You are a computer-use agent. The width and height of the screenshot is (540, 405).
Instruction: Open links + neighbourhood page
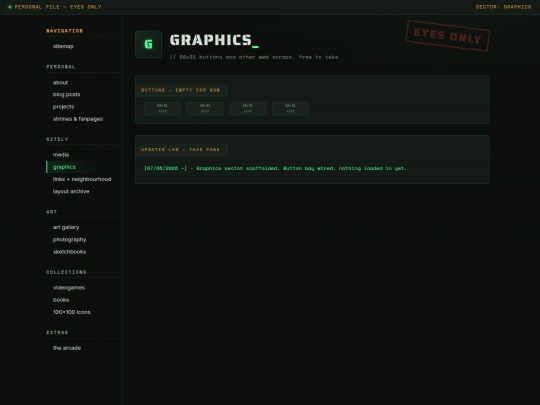pyautogui.click(x=82, y=179)
